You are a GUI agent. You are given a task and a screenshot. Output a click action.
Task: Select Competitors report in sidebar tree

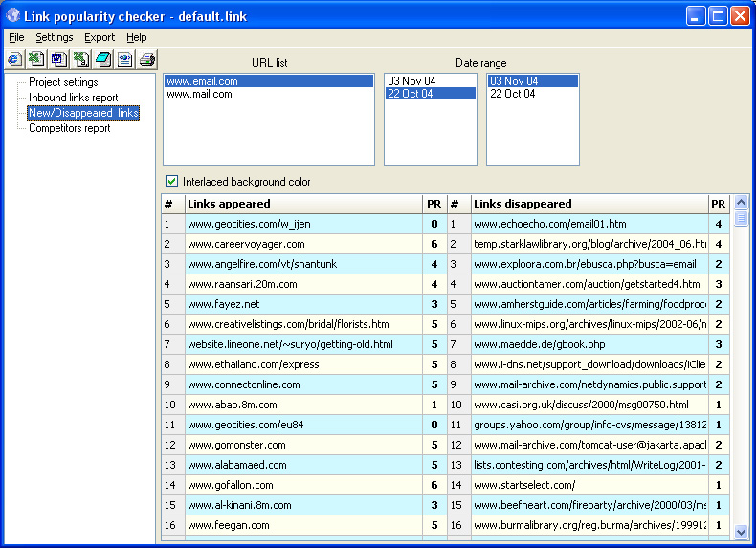click(69, 128)
